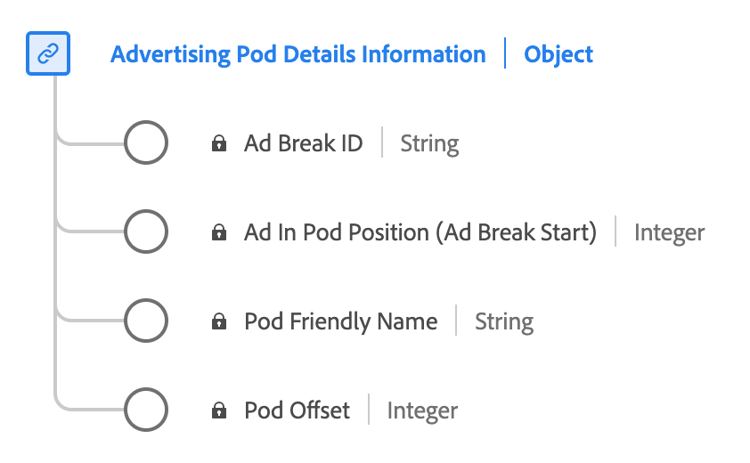The height and width of the screenshot is (463, 750).
Task: Select the Ad In Pod Position circle node
Action: tap(146, 232)
